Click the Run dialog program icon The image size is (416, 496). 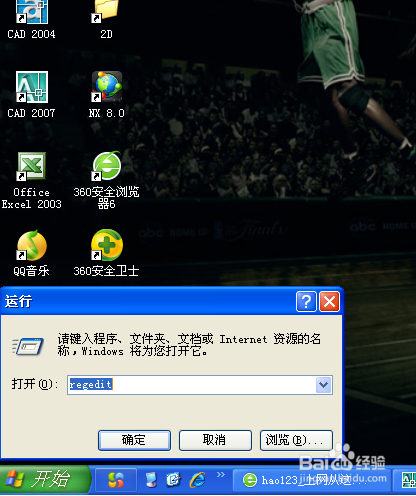pos(28,347)
